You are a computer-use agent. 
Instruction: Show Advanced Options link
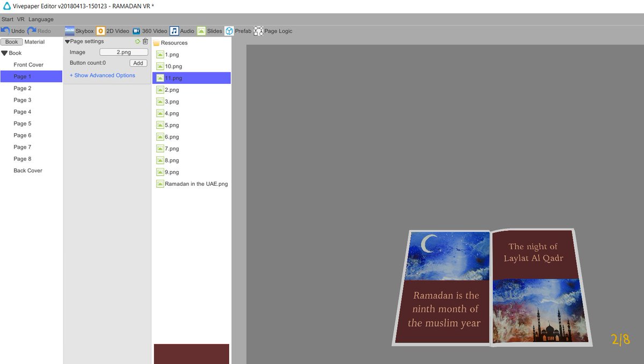pos(103,75)
